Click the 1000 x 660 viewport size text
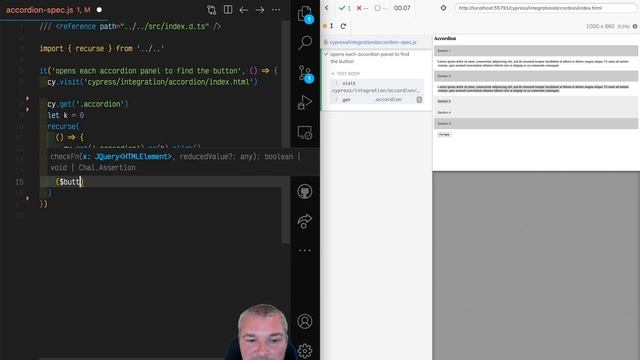Image resolution: width=640 pixels, height=360 pixels. click(x=600, y=27)
